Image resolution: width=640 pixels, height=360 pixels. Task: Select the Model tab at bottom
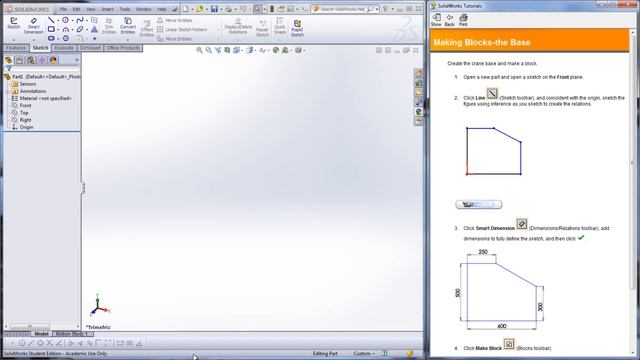click(x=41, y=334)
